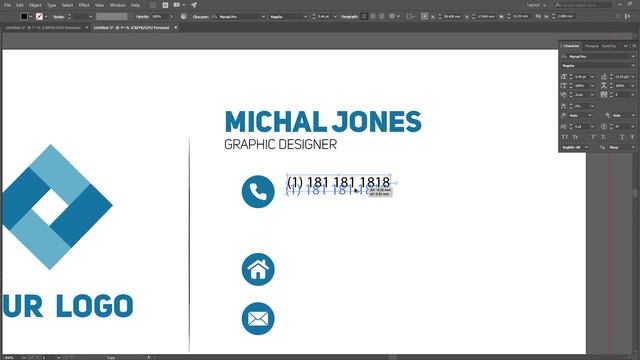Open the stroke swatch dropdown arrow
This screenshot has height=360, width=640.
pyautogui.click(x=46, y=17)
